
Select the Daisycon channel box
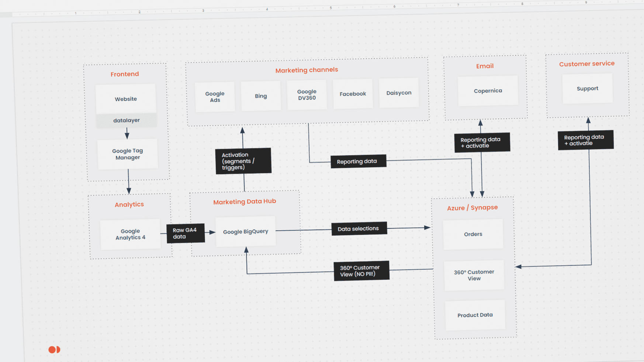(399, 93)
